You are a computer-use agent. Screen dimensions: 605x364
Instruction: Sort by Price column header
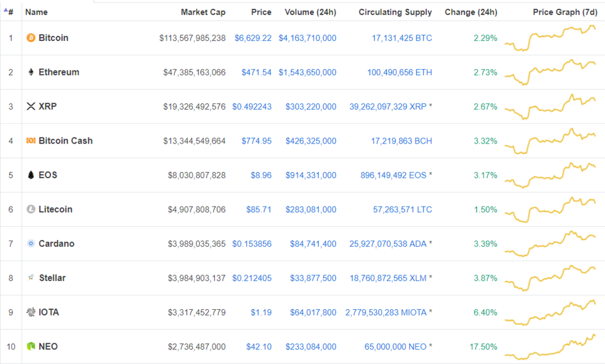[x=261, y=12]
